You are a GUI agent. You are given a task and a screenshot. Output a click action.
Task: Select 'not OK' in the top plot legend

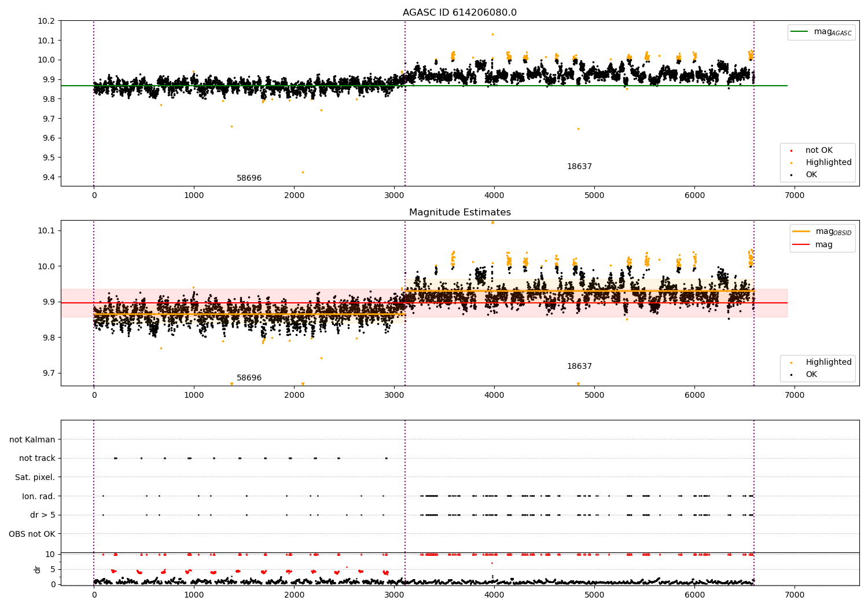(819, 151)
